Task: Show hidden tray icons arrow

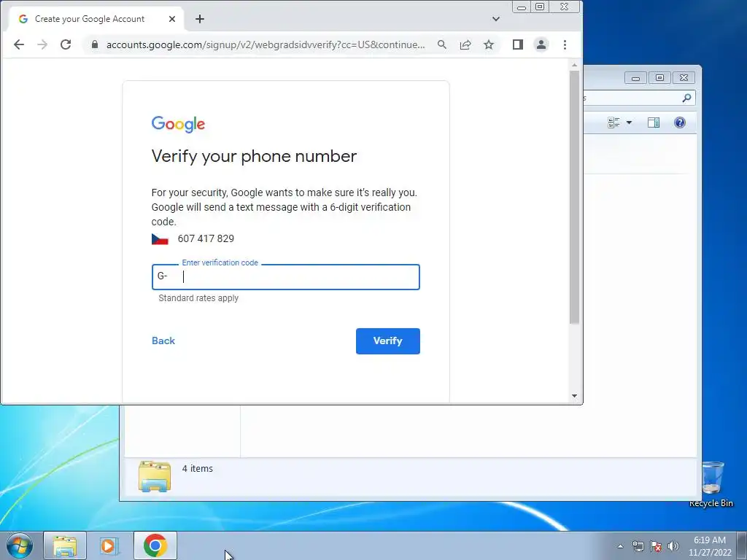Action: [620, 546]
